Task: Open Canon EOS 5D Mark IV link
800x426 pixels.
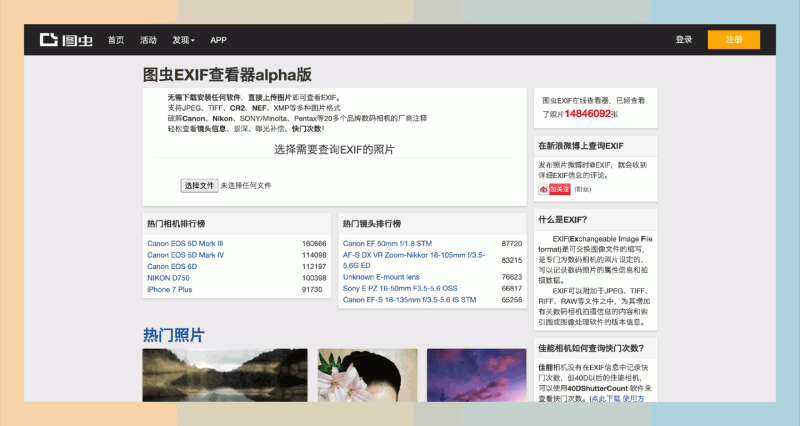Action: [x=185, y=255]
